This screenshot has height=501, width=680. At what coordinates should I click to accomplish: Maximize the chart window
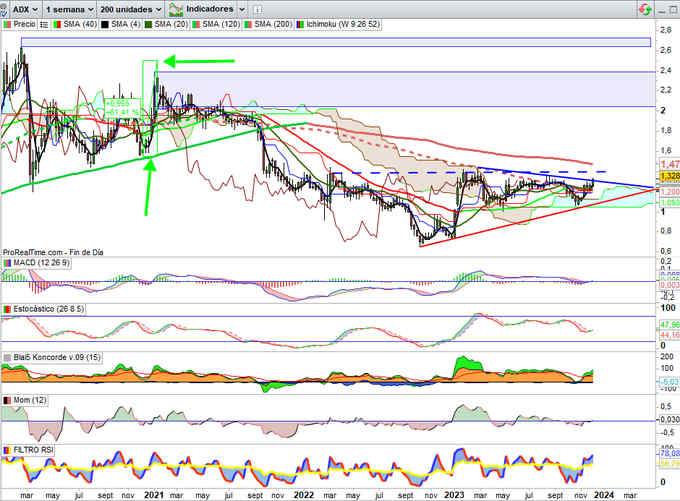[674, 10]
